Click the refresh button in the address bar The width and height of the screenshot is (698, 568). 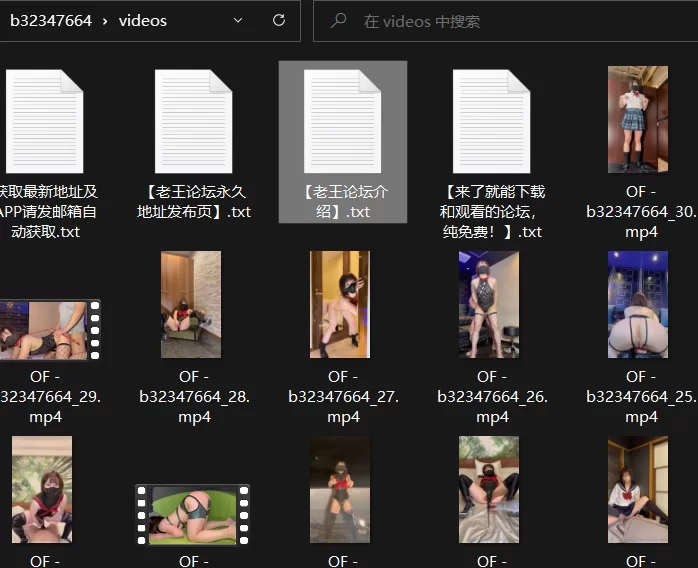(x=279, y=20)
